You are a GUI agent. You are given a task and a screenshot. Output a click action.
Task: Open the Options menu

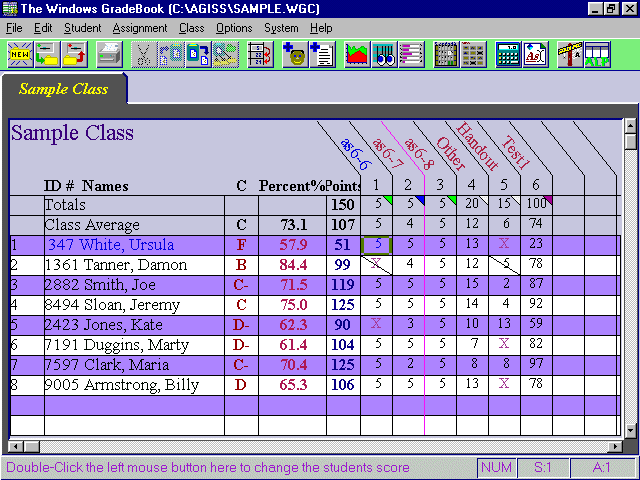(233, 28)
